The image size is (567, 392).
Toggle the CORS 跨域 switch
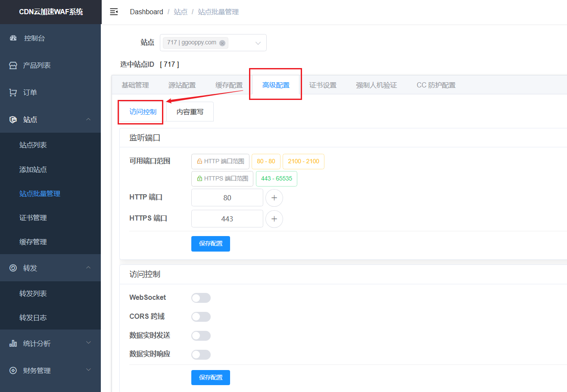tap(201, 317)
